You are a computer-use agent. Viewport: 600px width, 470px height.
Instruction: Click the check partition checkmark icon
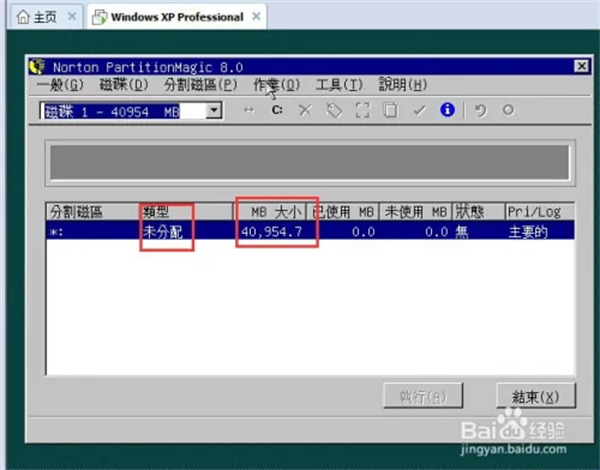point(419,110)
